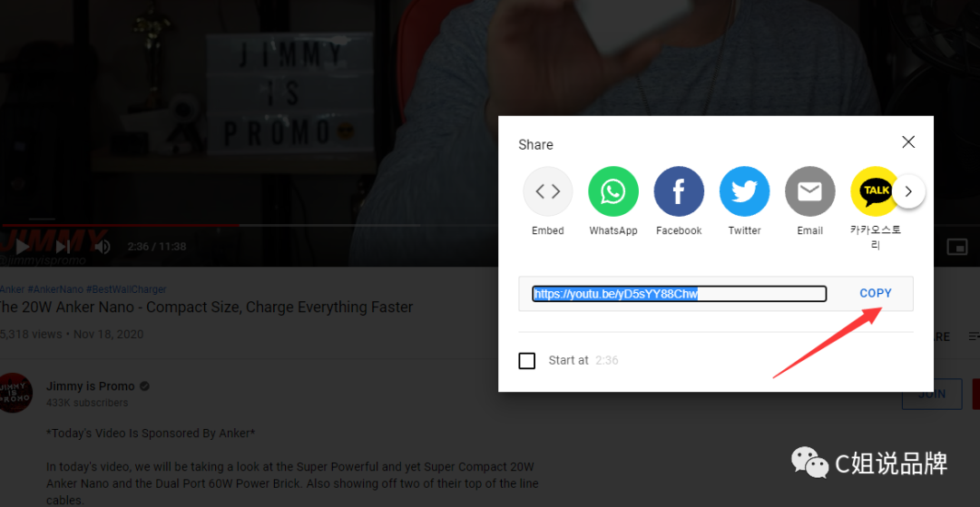Toggle the miniplayer icon
This screenshot has width=980, height=507.
point(957,247)
